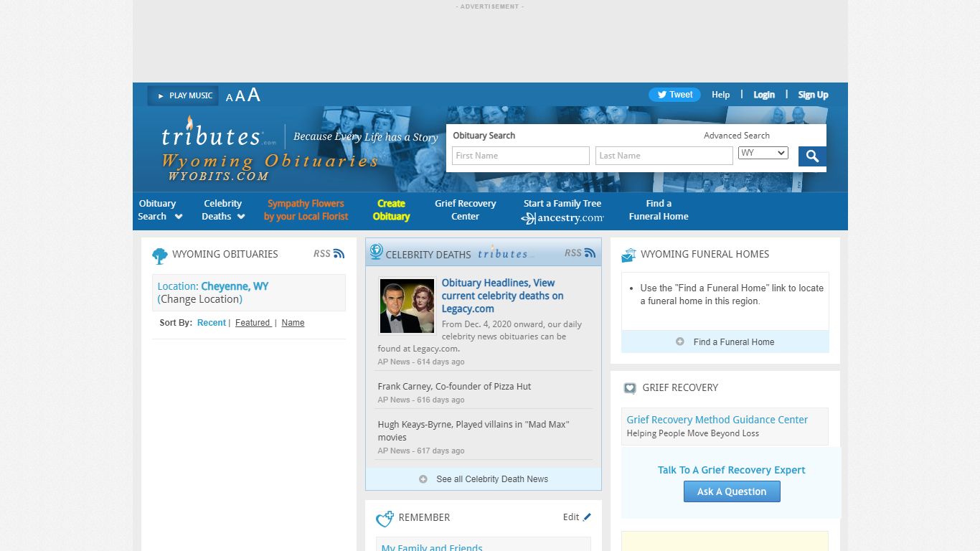This screenshot has width=980, height=551.
Task: Open the celebrity headline thumbnail image
Action: (x=407, y=306)
